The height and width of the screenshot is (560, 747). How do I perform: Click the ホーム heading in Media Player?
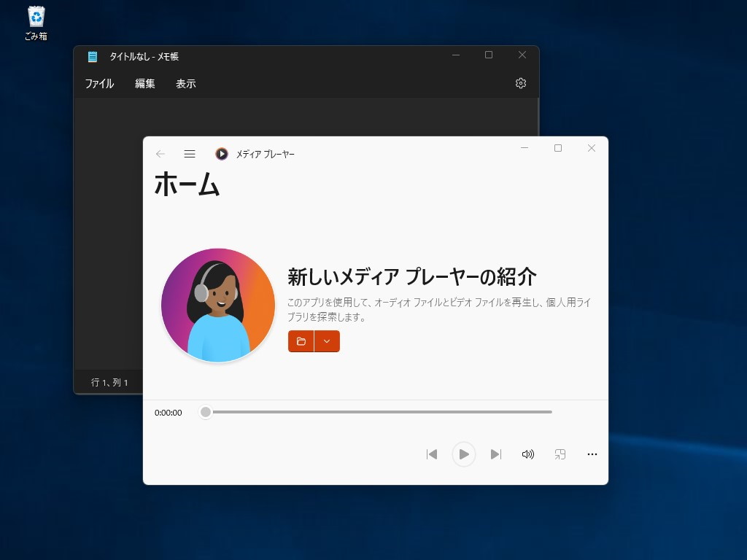187,185
